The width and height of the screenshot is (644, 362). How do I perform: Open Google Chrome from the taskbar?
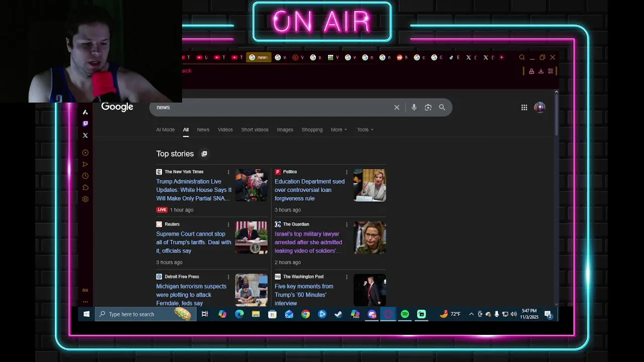pyautogui.click(x=305, y=314)
